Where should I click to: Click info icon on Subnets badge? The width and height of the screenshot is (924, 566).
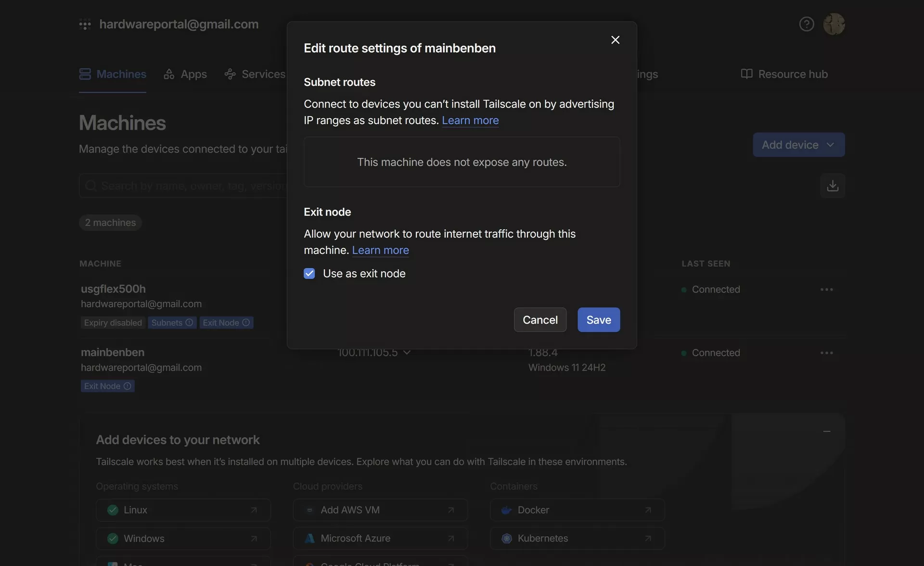pyautogui.click(x=189, y=323)
